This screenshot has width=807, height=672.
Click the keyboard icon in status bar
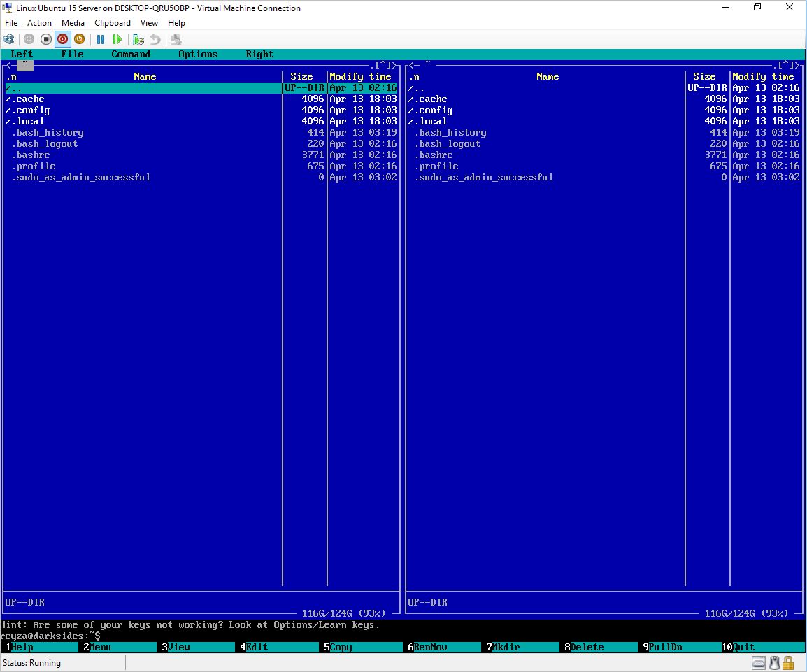coord(759,662)
